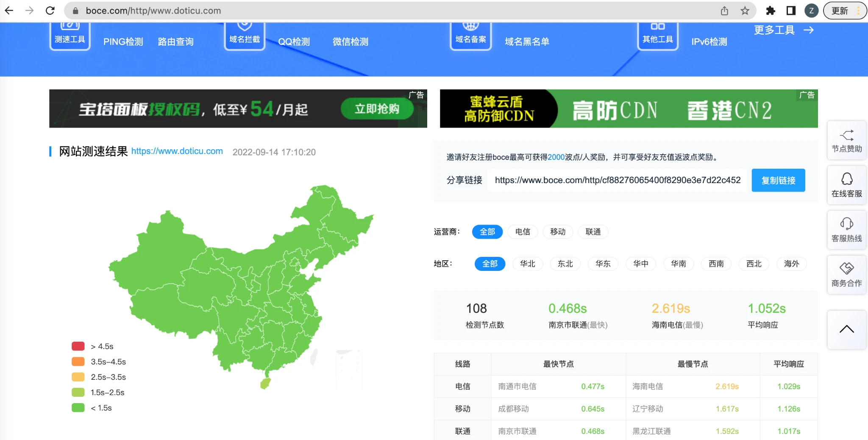Click the scroll-to-top arrow button
This screenshot has height=440, width=868.
[x=846, y=329]
